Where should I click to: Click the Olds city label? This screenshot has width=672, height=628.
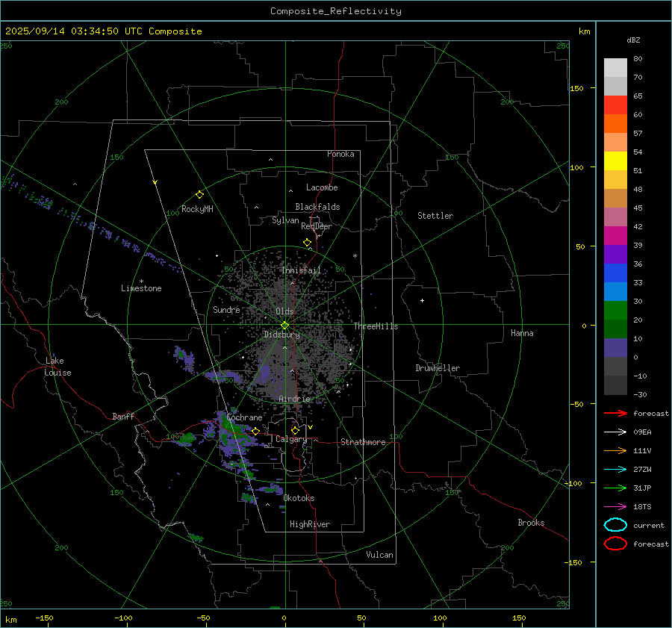click(x=284, y=311)
